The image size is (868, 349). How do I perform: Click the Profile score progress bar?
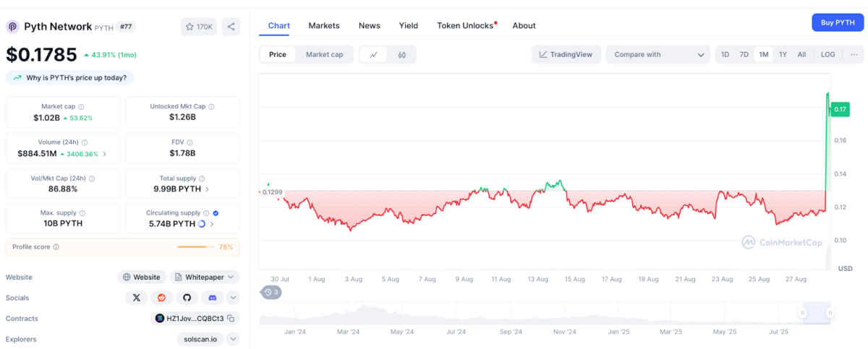196,247
